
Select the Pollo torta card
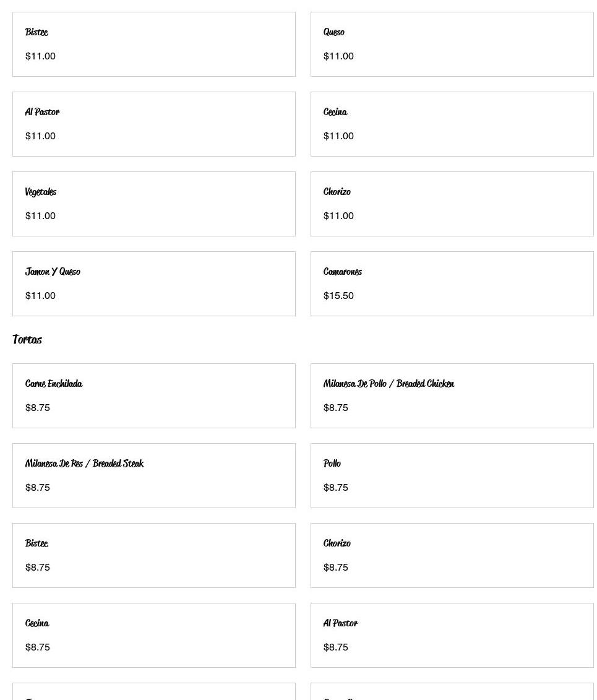point(452,475)
